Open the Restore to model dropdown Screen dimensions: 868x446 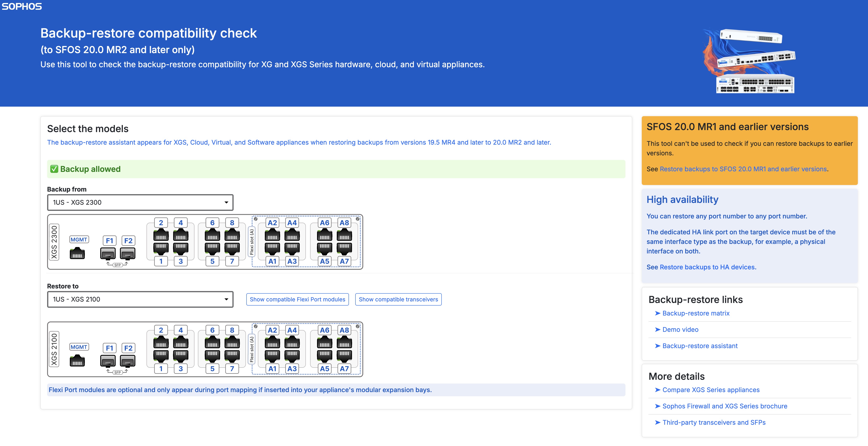[140, 299]
